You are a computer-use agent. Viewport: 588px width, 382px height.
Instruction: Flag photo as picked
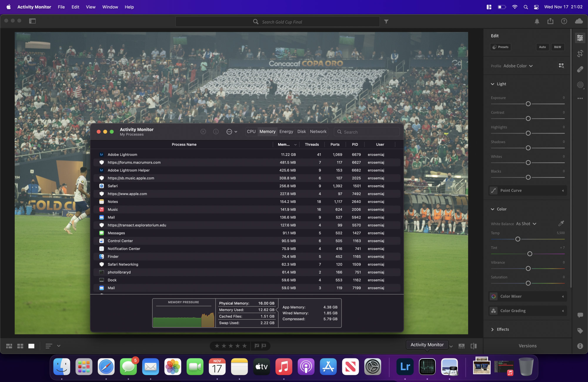257,346
